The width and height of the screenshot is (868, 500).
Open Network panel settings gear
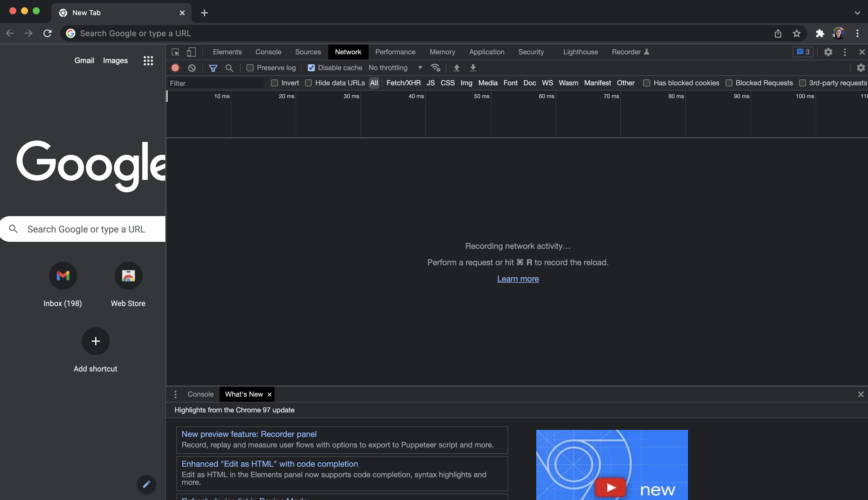tap(860, 68)
